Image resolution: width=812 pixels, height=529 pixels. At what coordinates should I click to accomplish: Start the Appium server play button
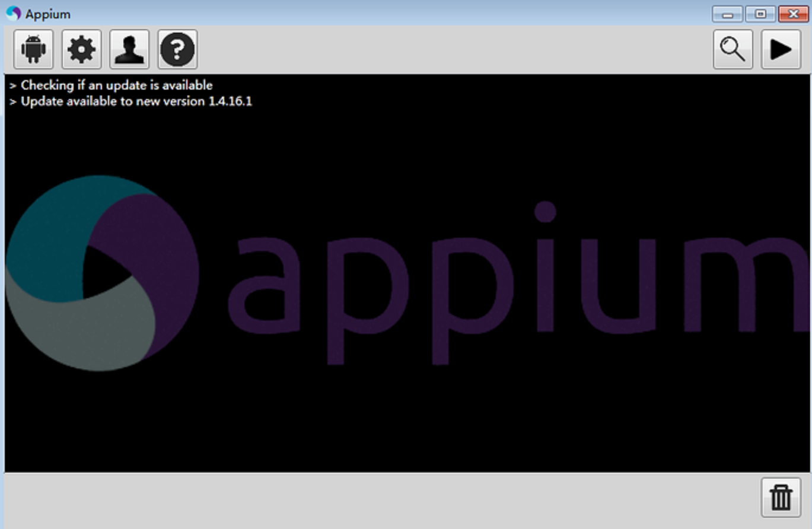[781, 49]
